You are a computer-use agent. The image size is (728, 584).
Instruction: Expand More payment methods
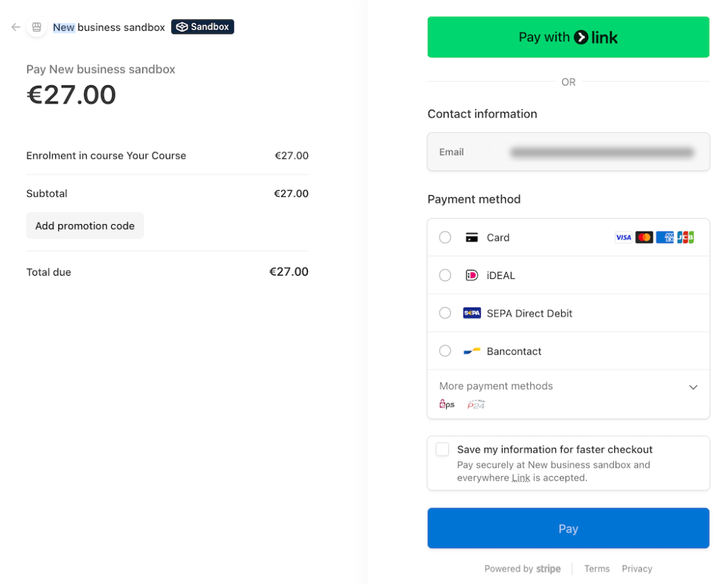[x=693, y=387]
